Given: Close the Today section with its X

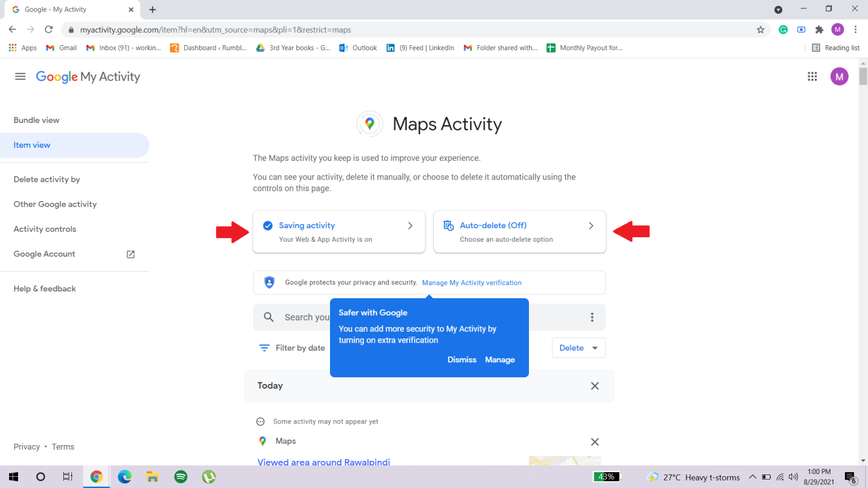Looking at the screenshot, I should point(594,386).
